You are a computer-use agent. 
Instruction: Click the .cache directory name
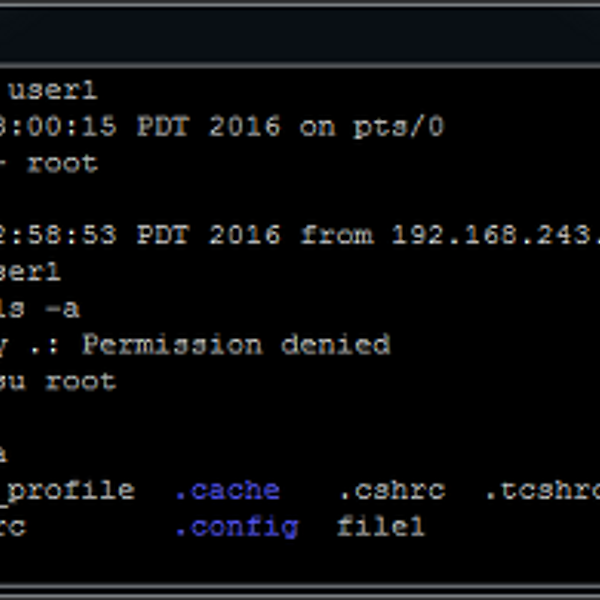[x=227, y=490]
